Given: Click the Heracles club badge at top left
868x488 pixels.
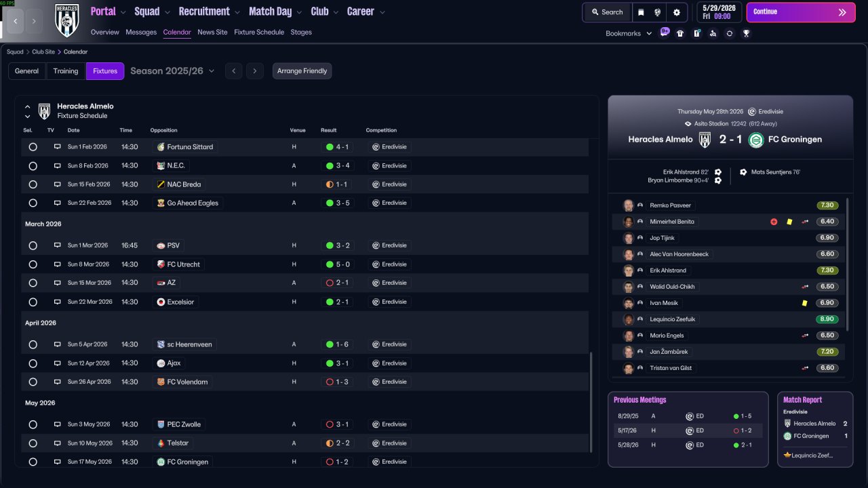Looking at the screenshot, I should click(66, 20).
